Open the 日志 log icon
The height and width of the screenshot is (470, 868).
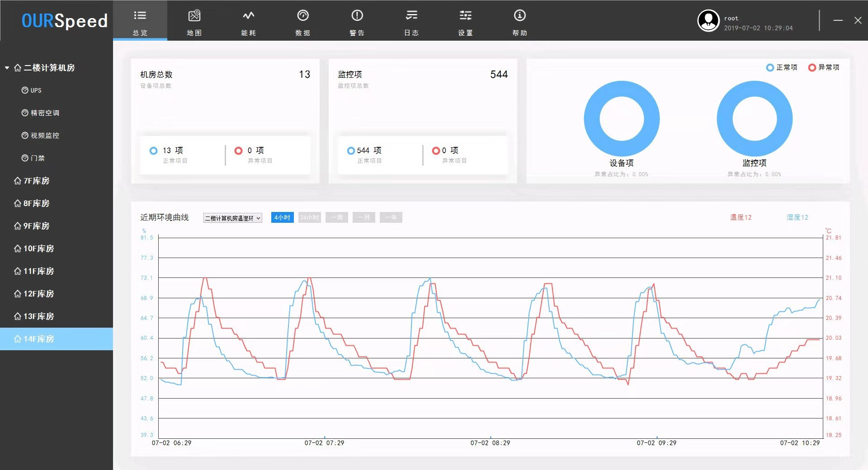[x=411, y=16]
